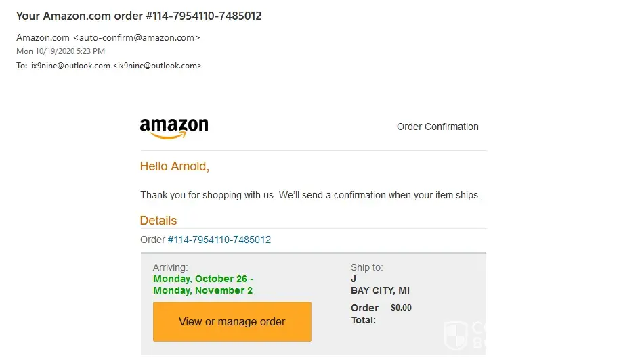Click the recipient initial J under Ship to
The image size is (621, 364).
tap(354, 279)
